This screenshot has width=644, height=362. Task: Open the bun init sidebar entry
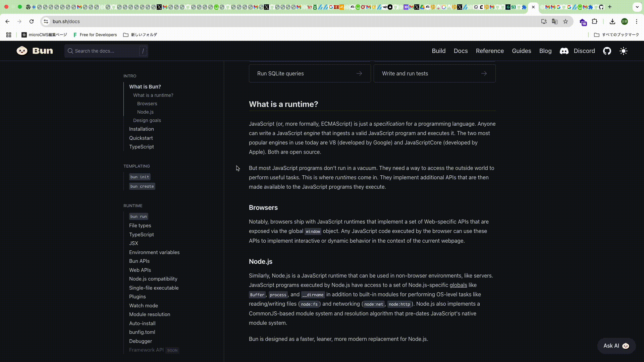[x=140, y=177]
